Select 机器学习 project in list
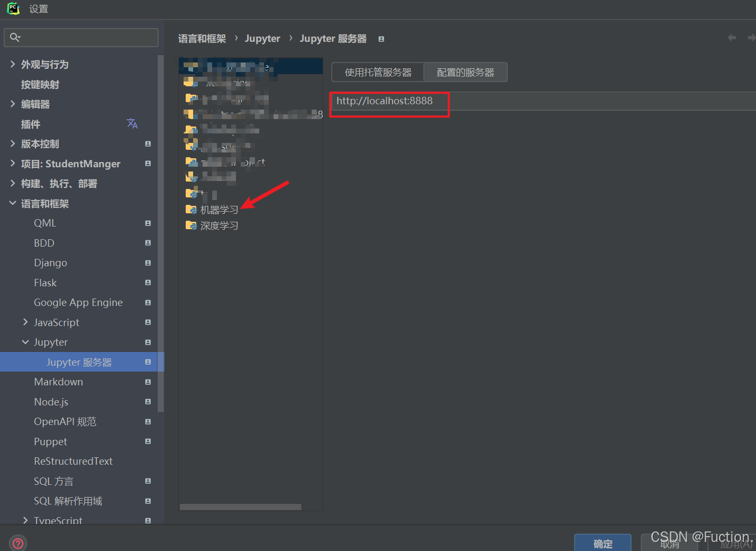756x551 pixels. [x=219, y=210]
